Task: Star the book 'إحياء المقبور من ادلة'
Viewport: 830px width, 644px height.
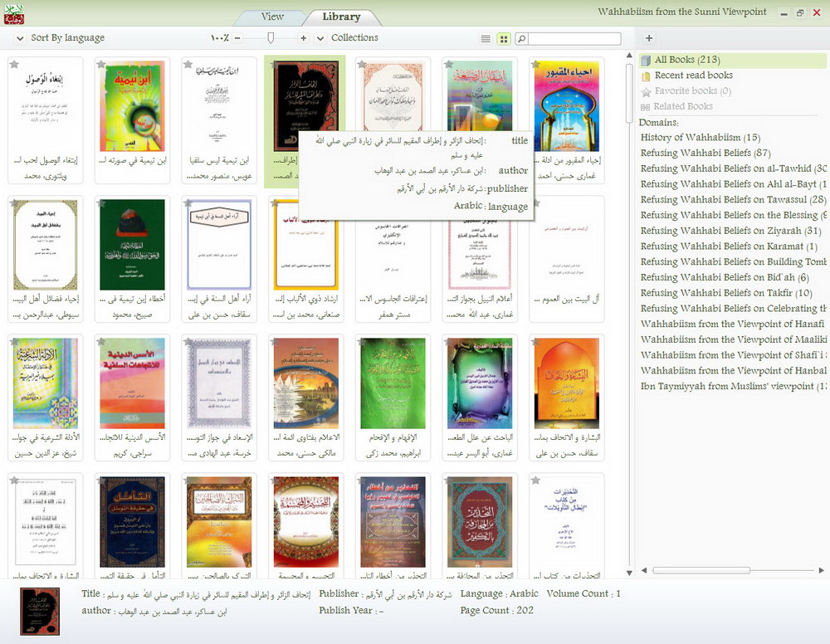Action: [535, 65]
